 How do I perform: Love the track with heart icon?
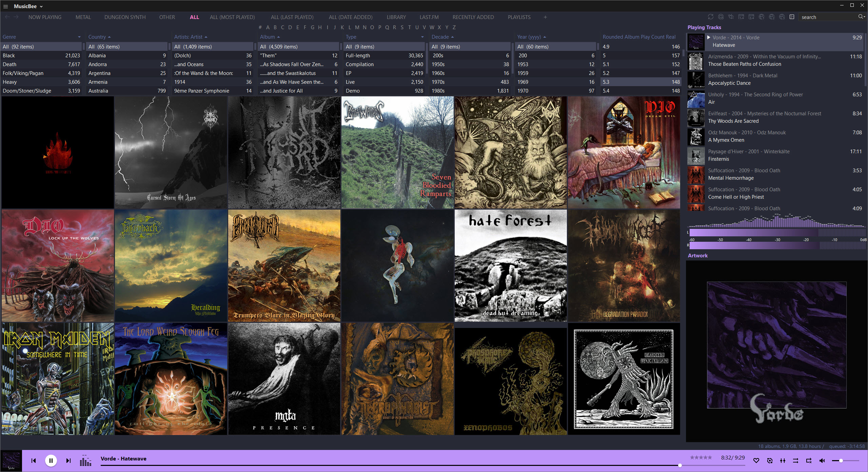756,460
